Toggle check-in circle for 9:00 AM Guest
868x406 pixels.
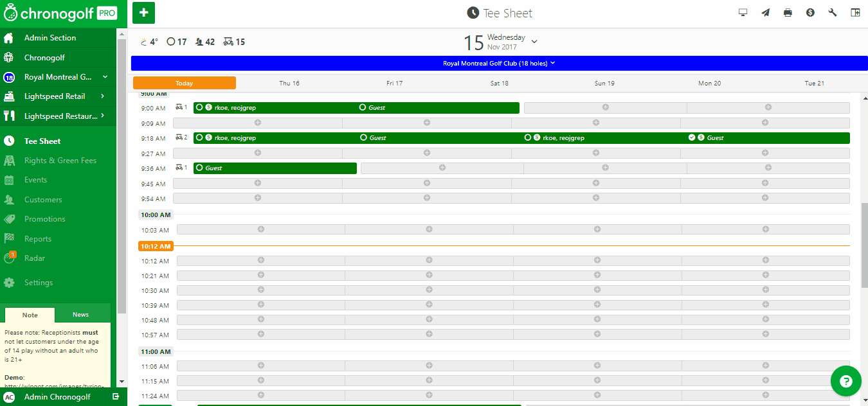point(363,107)
